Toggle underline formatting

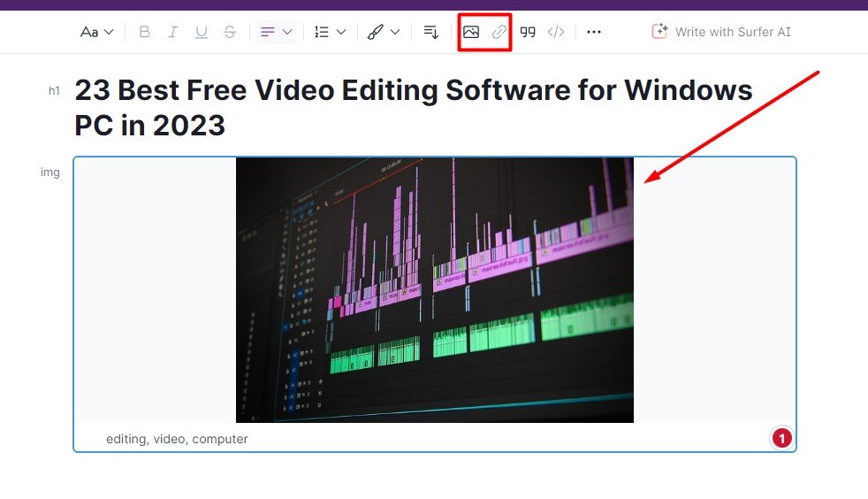(x=202, y=32)
